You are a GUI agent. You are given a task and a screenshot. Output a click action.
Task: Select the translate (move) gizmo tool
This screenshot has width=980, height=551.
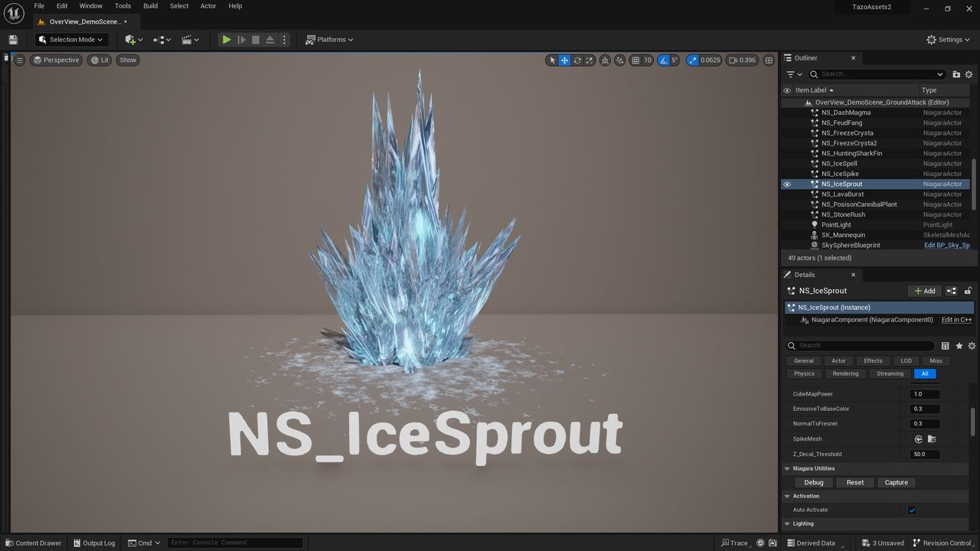[x=564, y=60]
